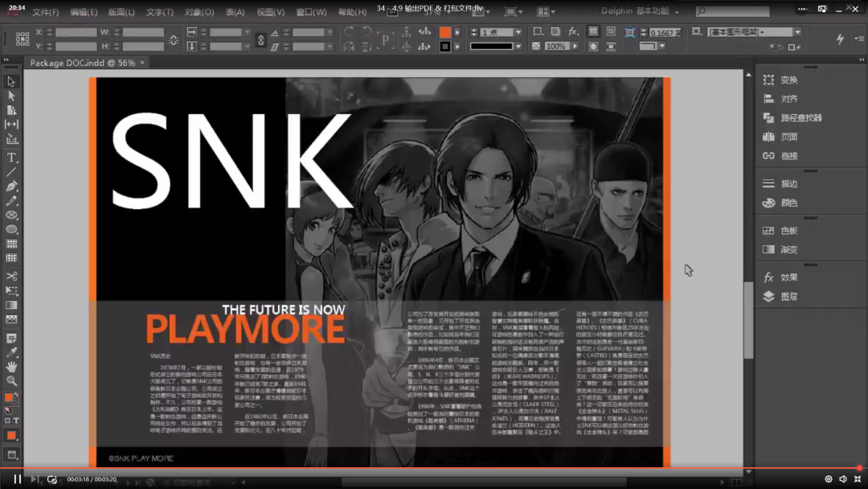Open the control panel flyout menu
Viewport: 868px width, 489px height.
pyautogui.click(x=859, y=39)
